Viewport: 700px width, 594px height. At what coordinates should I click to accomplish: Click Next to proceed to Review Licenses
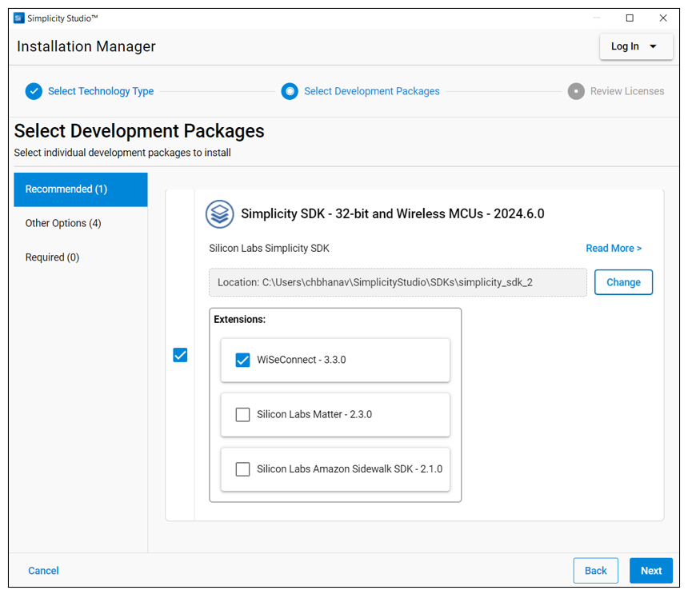tap(650, 570)
